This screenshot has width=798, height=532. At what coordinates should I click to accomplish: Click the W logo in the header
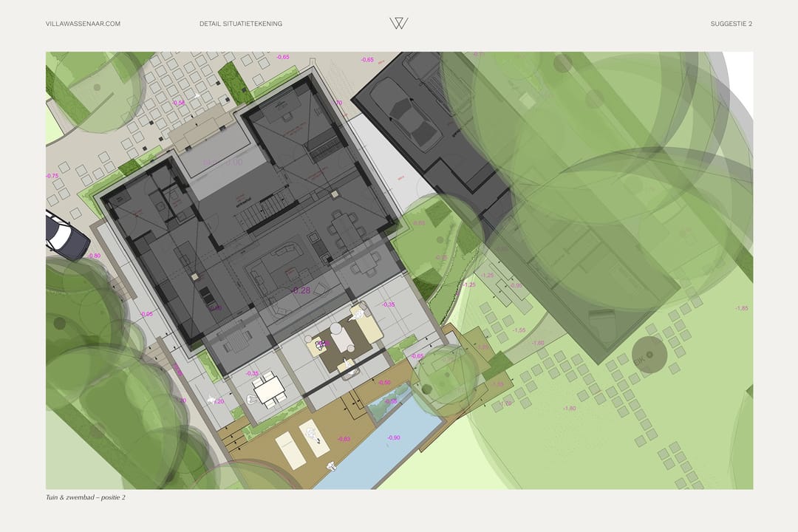coord(399,23)
